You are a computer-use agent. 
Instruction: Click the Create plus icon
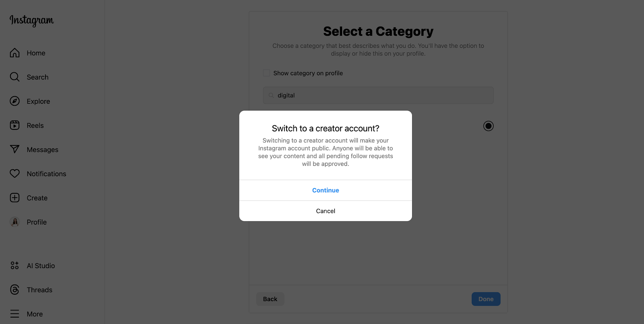[x=15, y=198]
